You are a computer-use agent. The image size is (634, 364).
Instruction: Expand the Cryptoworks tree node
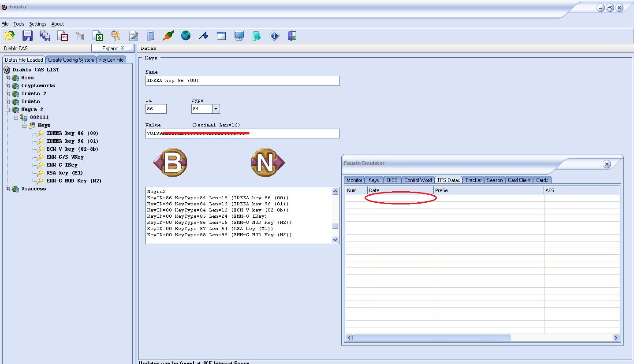tap(7, 86)
